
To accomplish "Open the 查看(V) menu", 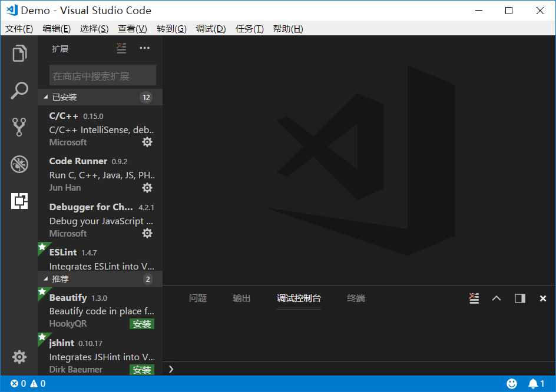I will tap(133, 29).
